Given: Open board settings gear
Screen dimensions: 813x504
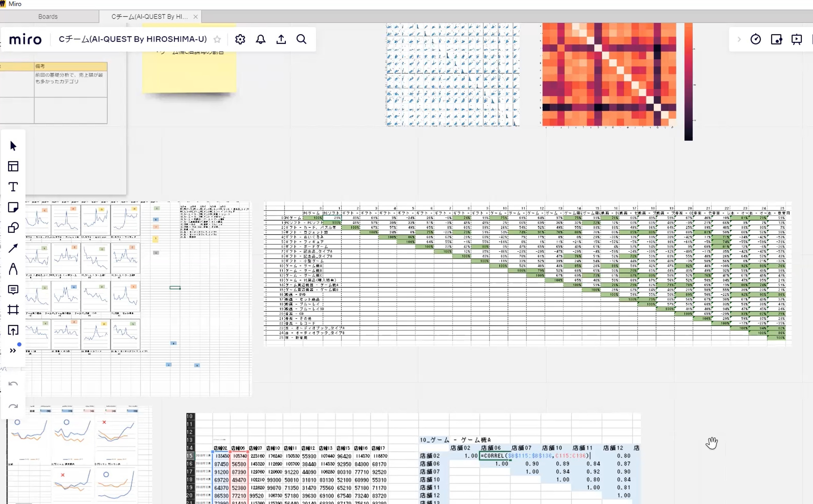Looking at the screenshot, I should point(240,39).
